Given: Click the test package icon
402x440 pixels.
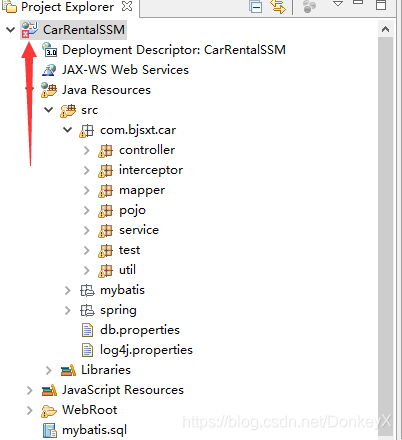Looking at the screenshot, I should tap(105, 251).
